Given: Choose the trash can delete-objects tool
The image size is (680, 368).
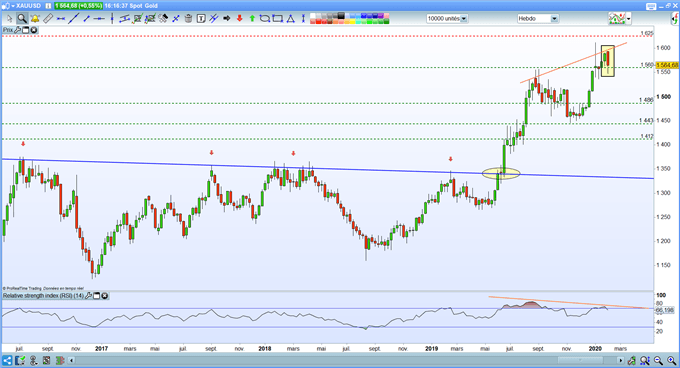Looking at the screenshot, I should coord(188,19).
